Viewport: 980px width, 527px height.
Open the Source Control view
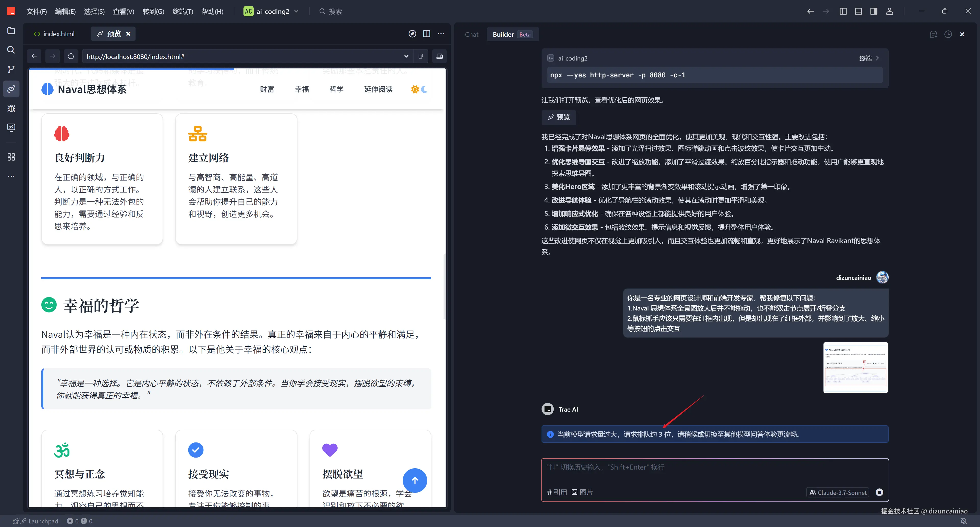[x=11, y=69]
